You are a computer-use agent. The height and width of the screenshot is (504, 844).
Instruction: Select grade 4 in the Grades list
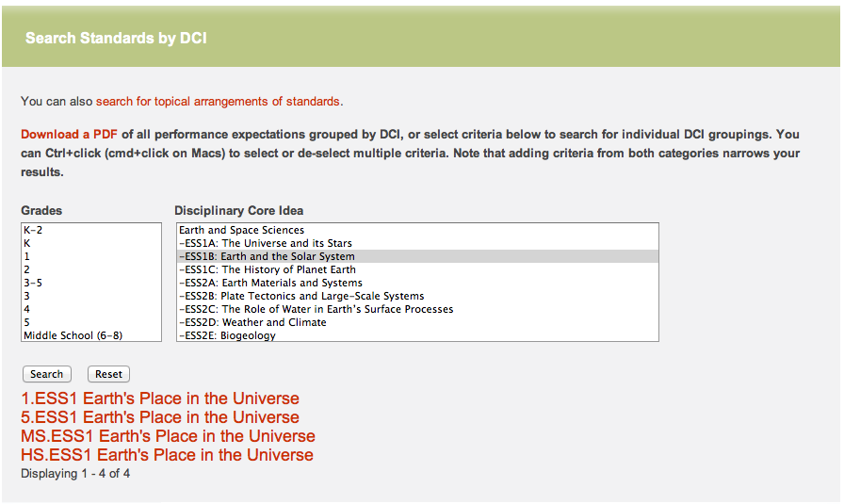91,309
